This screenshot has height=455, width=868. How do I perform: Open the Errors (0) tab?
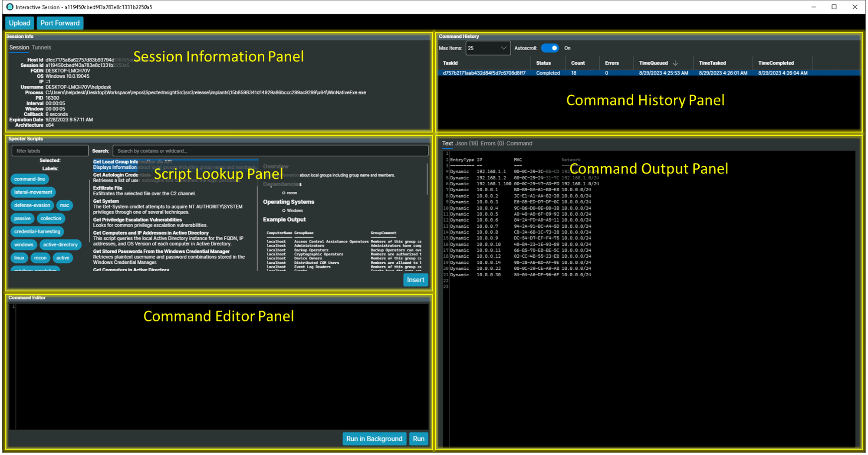point(492,144)
